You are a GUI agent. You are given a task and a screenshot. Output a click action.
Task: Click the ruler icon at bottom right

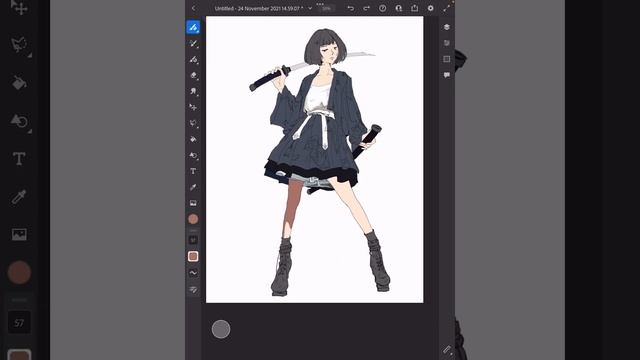[x=447, y=350]
